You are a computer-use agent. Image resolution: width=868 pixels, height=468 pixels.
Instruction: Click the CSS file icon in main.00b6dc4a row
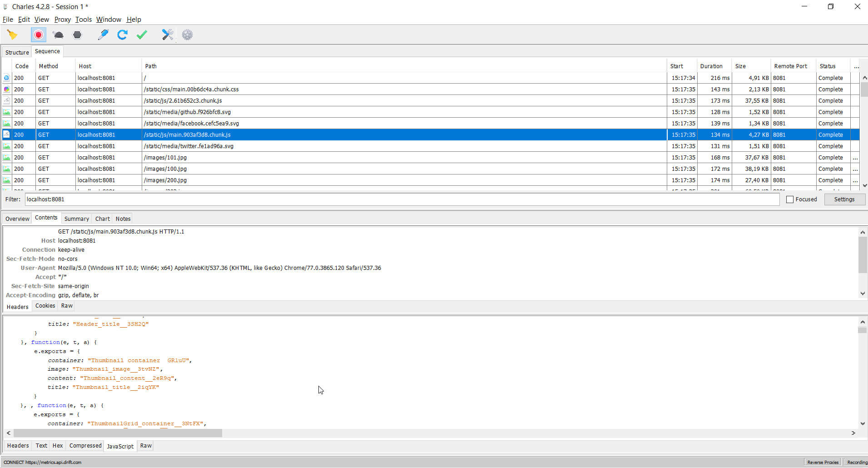click(x=6, y=90)
